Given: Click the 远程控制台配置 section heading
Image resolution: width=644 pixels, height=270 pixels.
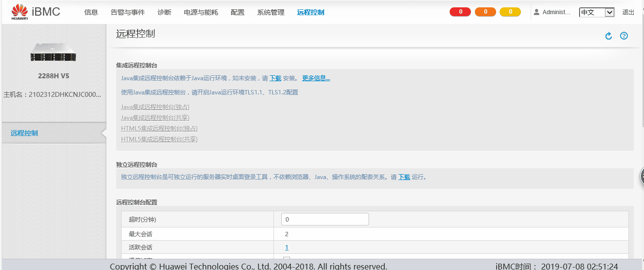Looking at the screenshot, I should click(137, 202).
